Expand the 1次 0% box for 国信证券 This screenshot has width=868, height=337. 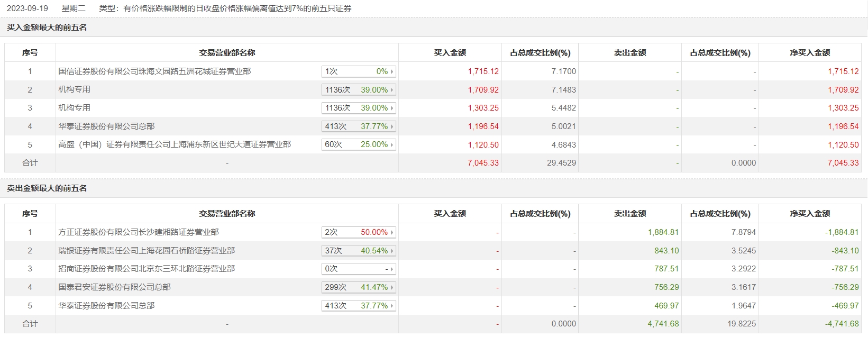click(359, 71)
